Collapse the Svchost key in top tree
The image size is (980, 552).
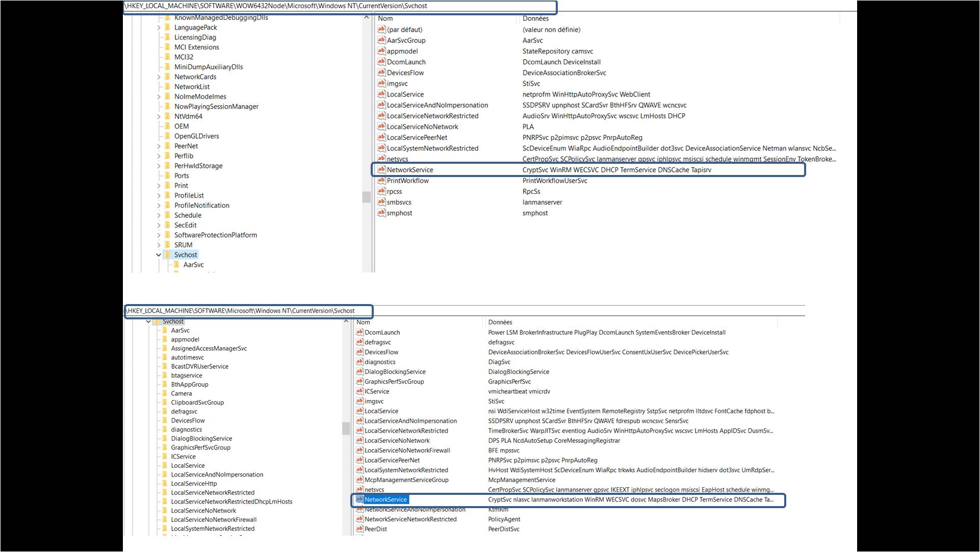pos(159,255)
